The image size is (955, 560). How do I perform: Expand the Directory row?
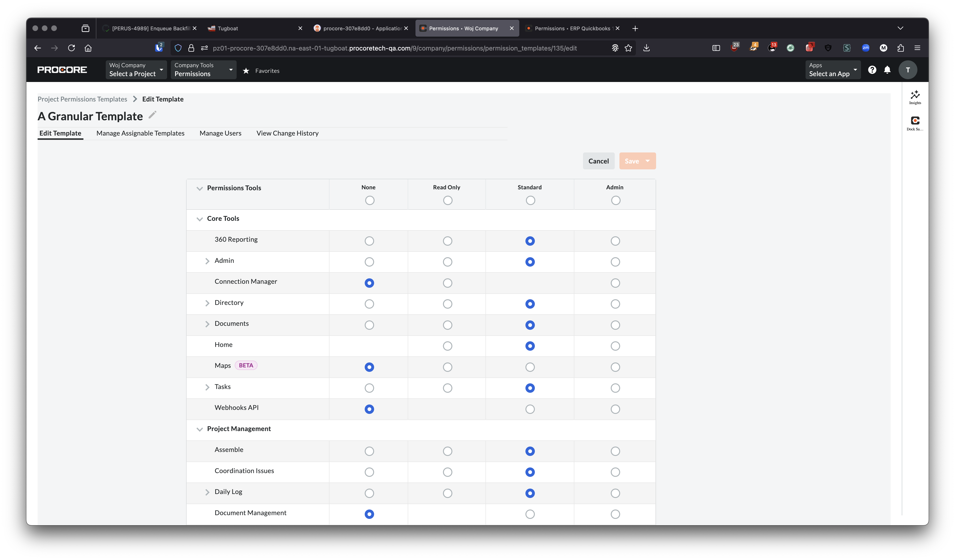(x=207, y=303)
